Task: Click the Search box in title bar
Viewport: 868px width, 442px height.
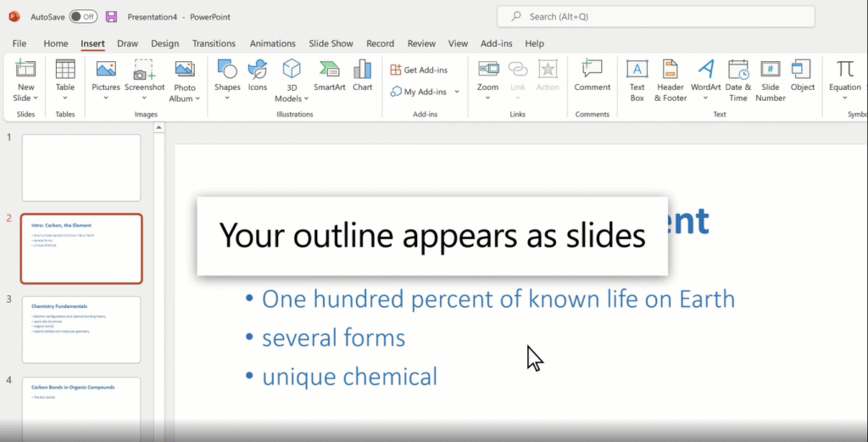Action: (656, 16)
